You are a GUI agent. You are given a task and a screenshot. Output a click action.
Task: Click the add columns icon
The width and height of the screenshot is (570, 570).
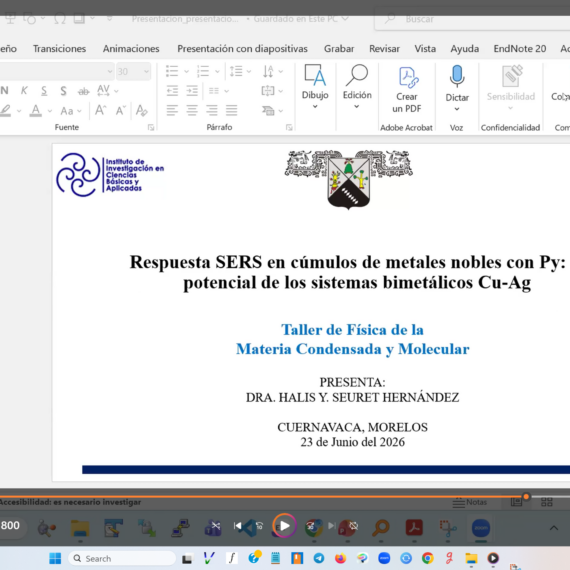(x=214, y=91)
